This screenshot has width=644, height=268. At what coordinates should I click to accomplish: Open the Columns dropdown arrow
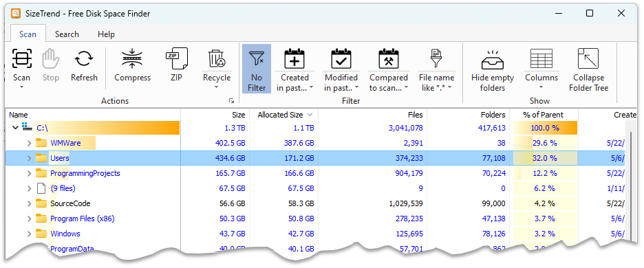pos(541,87)
